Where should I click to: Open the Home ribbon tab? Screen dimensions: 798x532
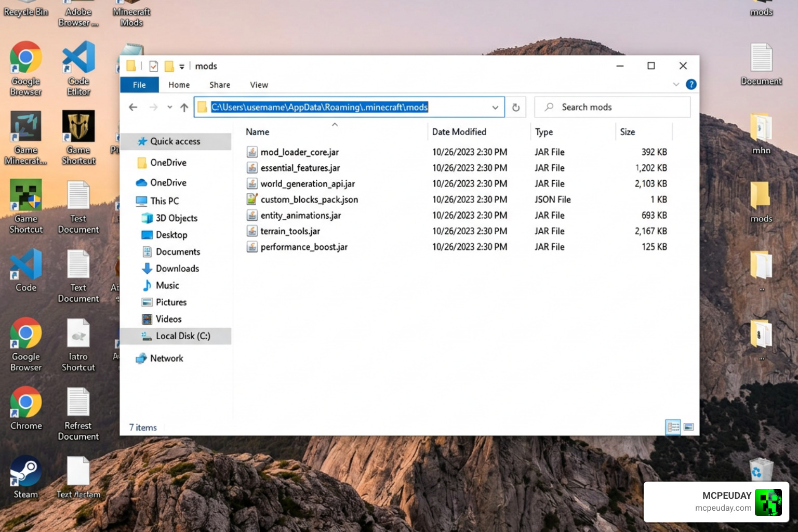(x=179, y=85)
